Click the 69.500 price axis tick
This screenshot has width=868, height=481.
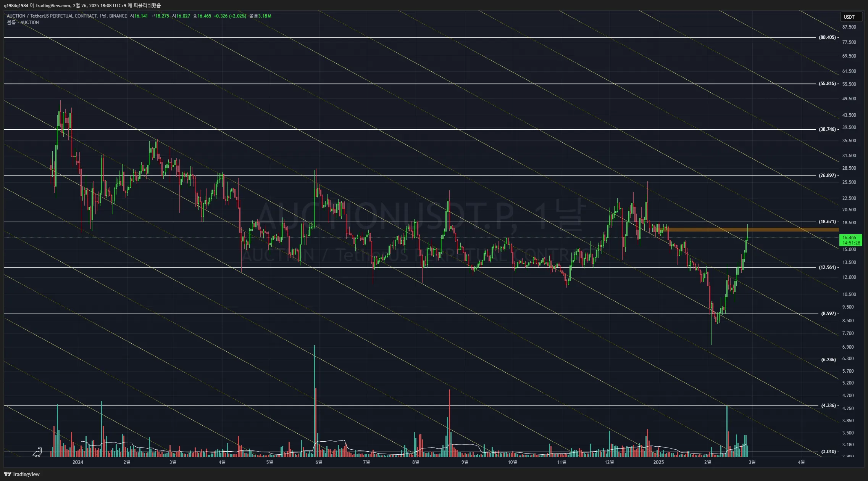[x=849, y=56]
